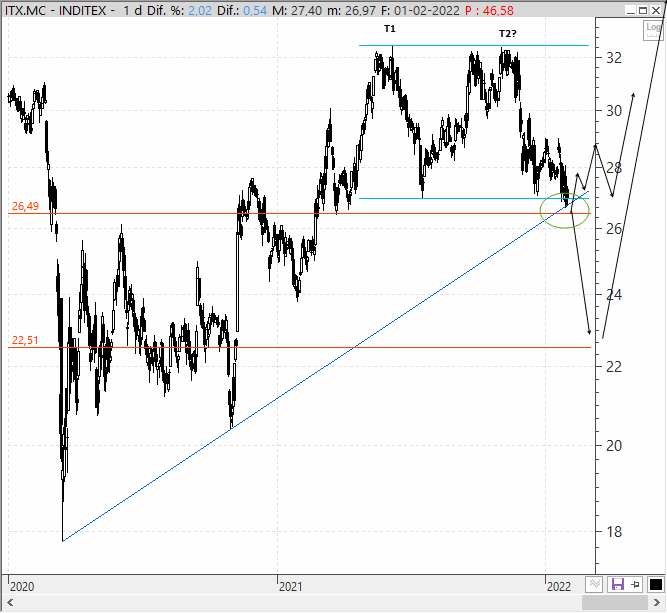Click the Dif. value 0,54
667x613 pixels.
[255, 10]
